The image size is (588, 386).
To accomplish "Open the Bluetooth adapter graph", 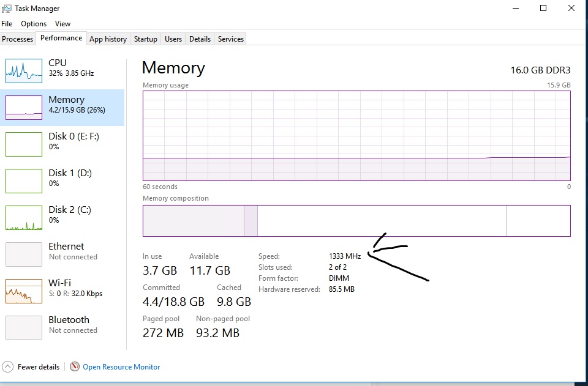I will coord(24,328).
